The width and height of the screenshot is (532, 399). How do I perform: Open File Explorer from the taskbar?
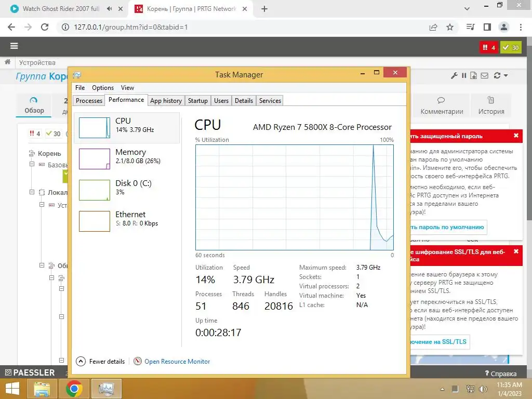point(42,389)
